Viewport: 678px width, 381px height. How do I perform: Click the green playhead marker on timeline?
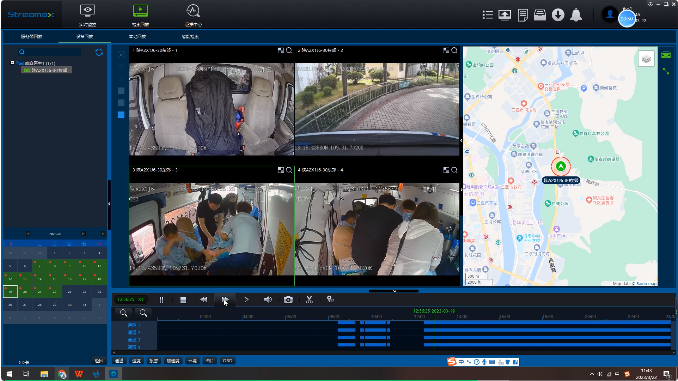tap(434, 311)
